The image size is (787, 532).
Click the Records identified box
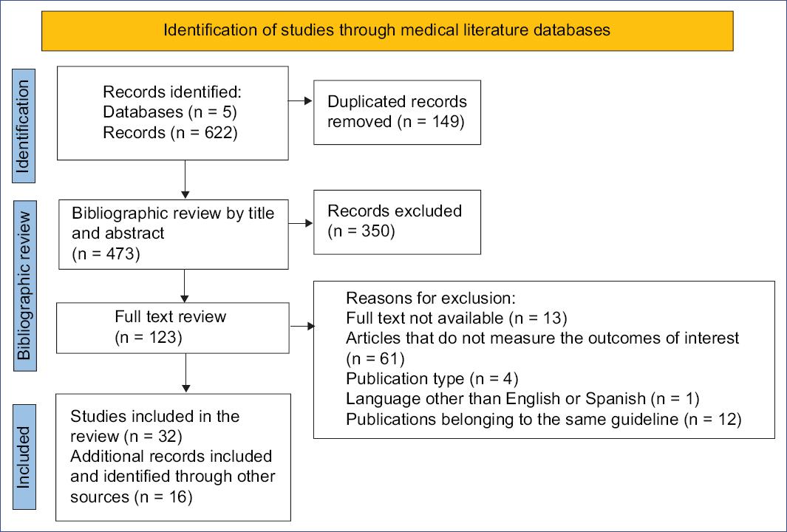[x=172, y=113]
